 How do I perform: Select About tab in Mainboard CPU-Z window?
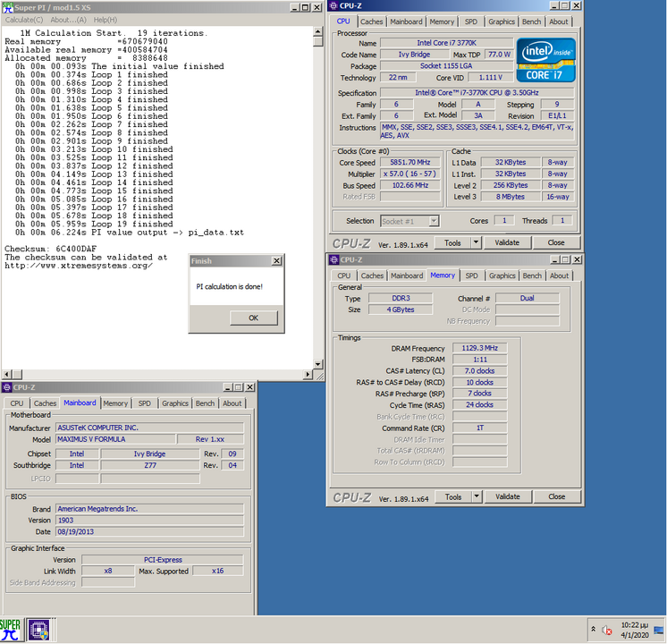[x=232, y=403]
